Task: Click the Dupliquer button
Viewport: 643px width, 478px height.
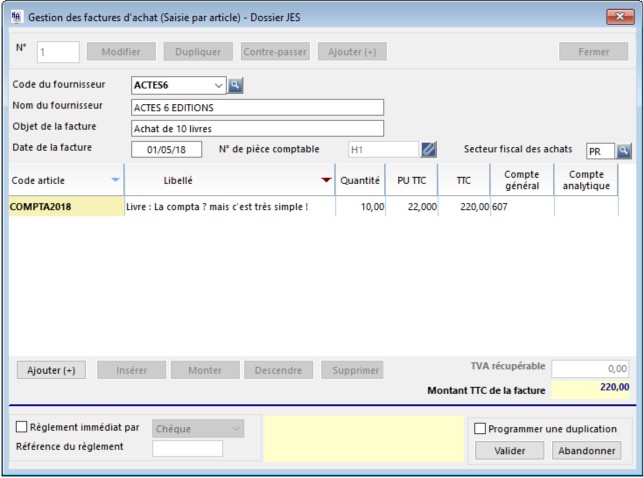Action: (198, 52)
